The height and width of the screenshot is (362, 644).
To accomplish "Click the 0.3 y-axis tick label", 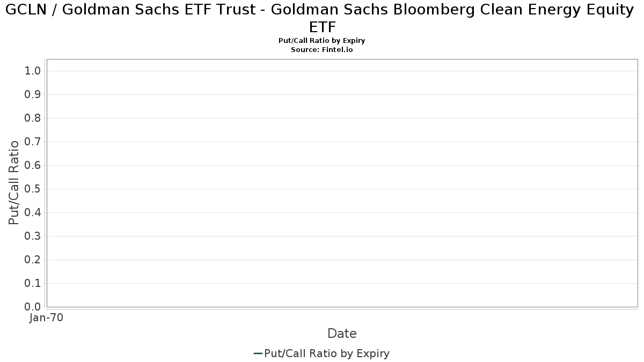I will [x=33, y=236].
